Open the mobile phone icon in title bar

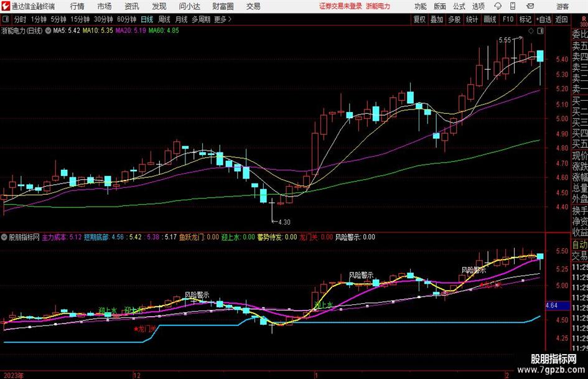[x=513, y=6]
